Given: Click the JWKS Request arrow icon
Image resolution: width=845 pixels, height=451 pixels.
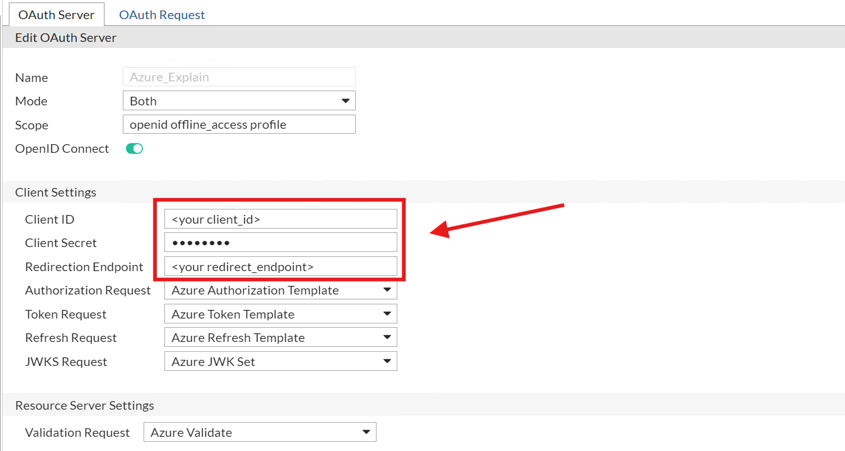Looking at the screenshot, I should (387, 362).
